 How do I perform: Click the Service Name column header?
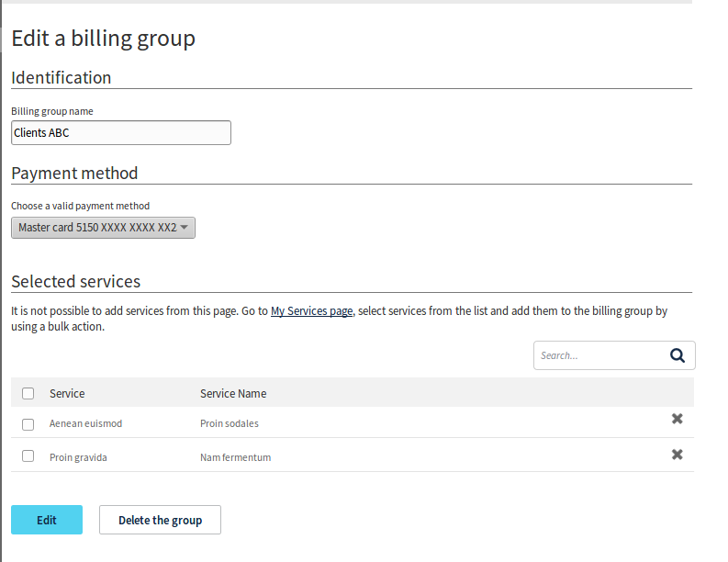233,393
